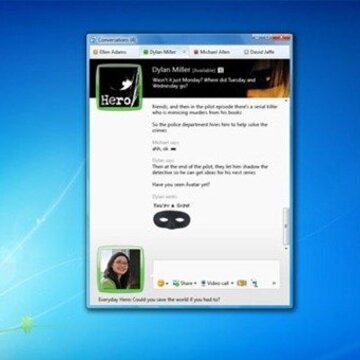The width and height of the screenshot is (360, 360).
Task: Click the status icon on the Ellen Adams tab
Action: (96, 52)
